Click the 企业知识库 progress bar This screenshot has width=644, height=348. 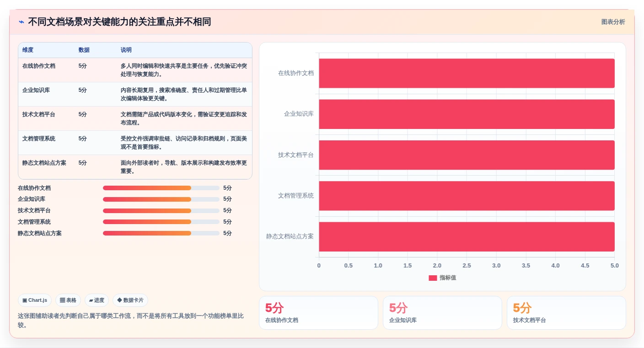(161, 199)
